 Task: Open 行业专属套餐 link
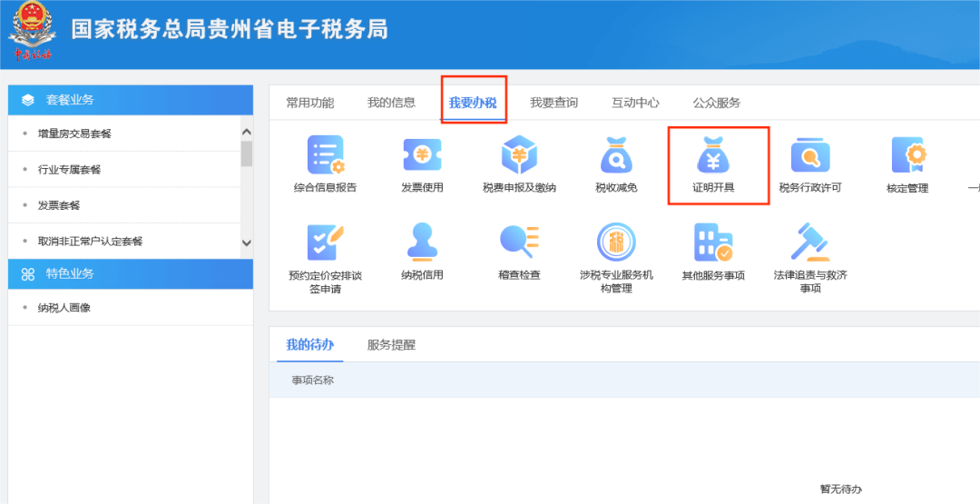tap(69, 170)
